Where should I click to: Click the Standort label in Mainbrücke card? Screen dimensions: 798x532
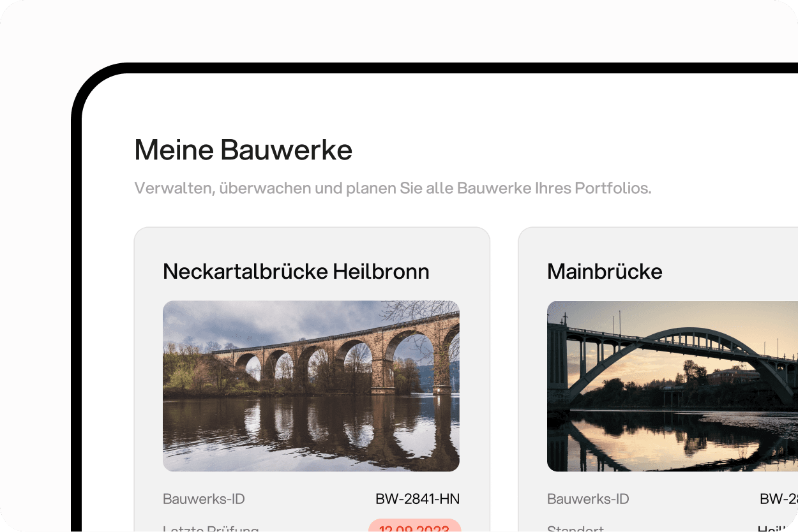point(575,529)
